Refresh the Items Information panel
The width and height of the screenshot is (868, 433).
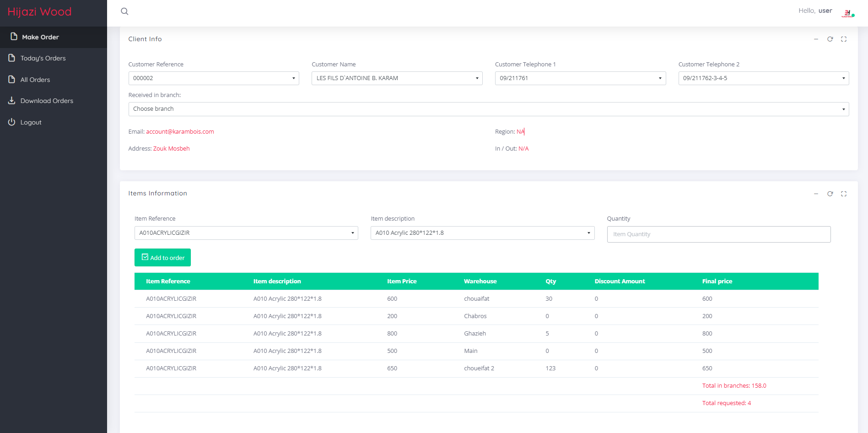[x=830, y=194]
